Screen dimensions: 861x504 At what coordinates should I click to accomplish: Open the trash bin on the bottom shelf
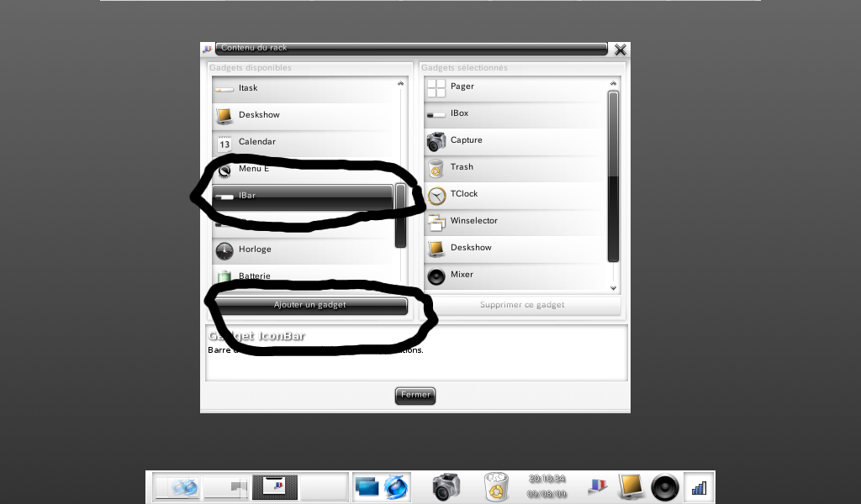tap(498, 486)
